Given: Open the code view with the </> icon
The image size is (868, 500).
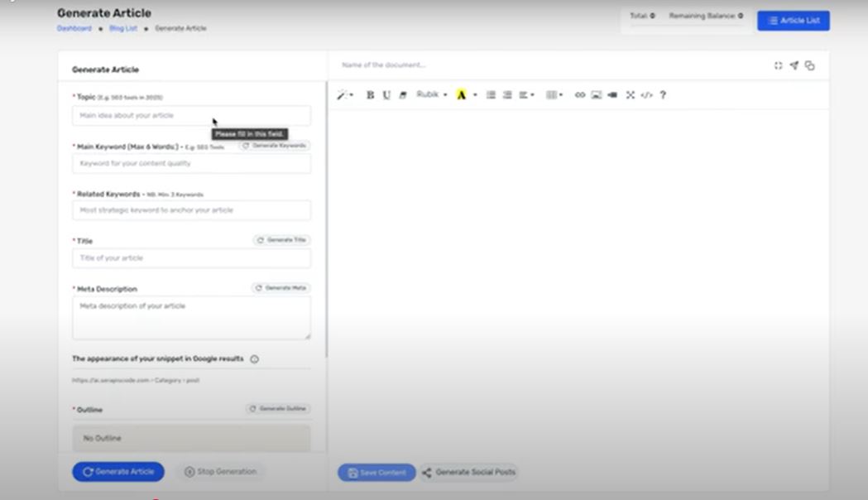Looking at the screenshot, I should [x=646, y=95].
